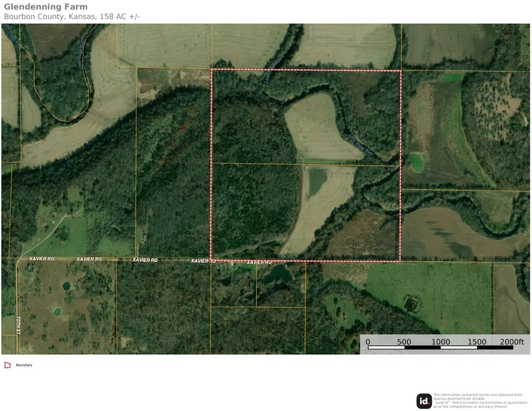
Task: Click the 500 mark on the scale bar
Action: 404,342
